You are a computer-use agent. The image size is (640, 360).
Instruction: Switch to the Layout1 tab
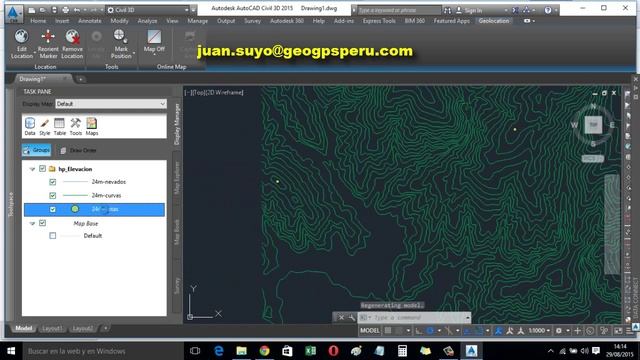(52, 329)
